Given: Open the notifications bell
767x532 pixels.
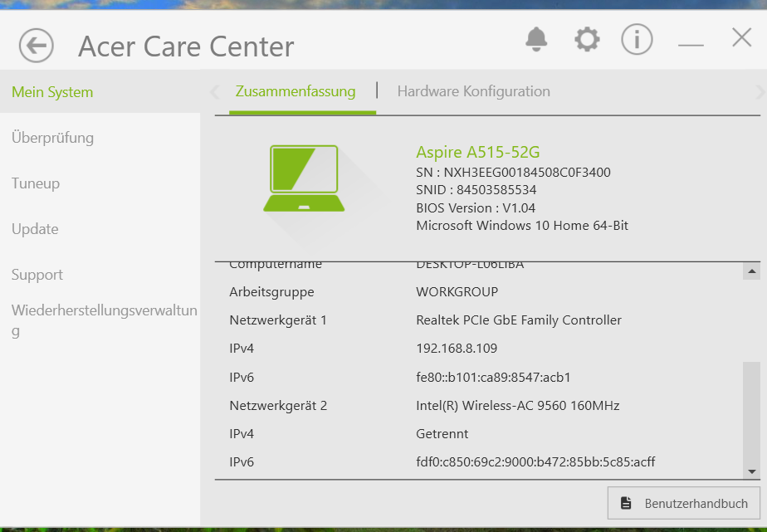Looking at the screenshot, I should pos(536,39).
